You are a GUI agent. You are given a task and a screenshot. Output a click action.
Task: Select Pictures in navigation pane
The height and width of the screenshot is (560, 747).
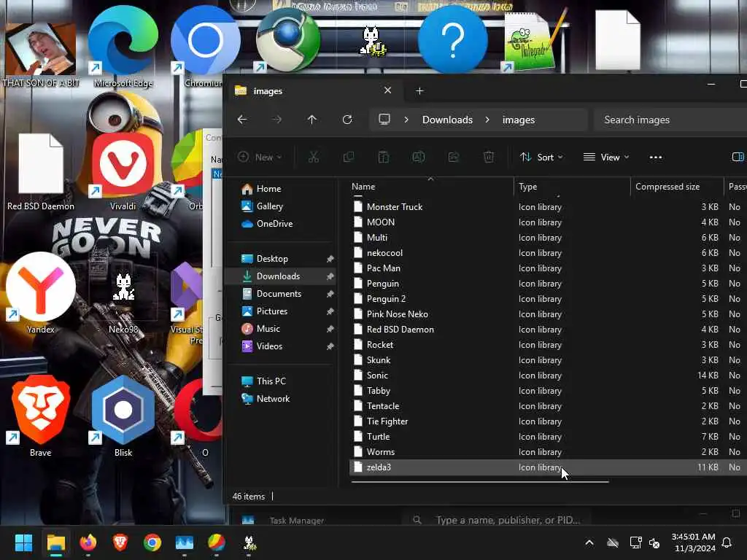(281, 311)
